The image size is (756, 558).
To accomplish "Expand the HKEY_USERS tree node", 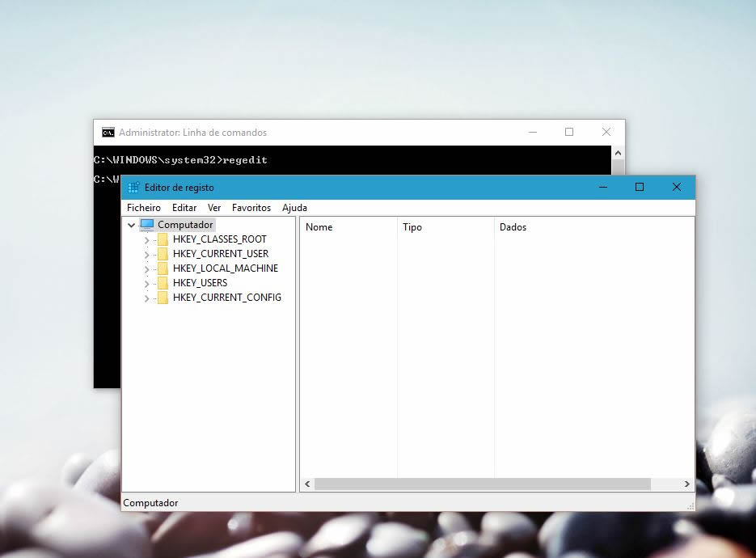I will coord(146,282).
